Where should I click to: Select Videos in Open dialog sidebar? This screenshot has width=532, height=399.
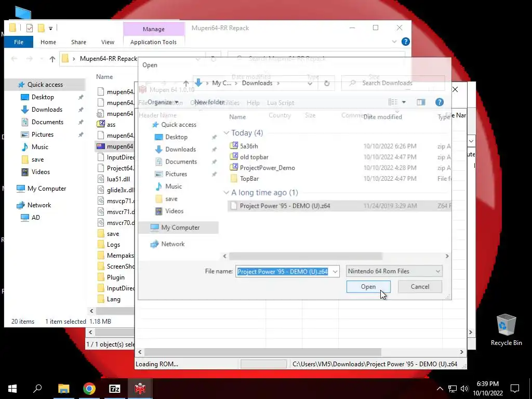(174, 211)
